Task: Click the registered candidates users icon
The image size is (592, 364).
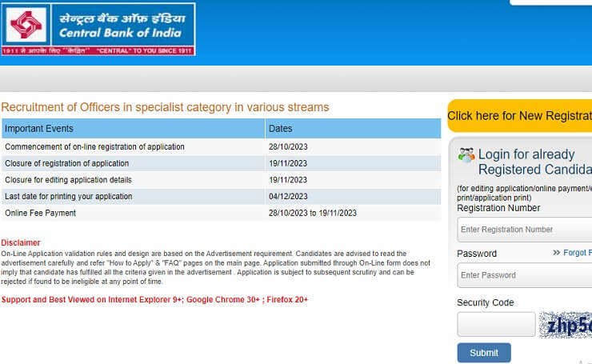Action: point(466,155)
